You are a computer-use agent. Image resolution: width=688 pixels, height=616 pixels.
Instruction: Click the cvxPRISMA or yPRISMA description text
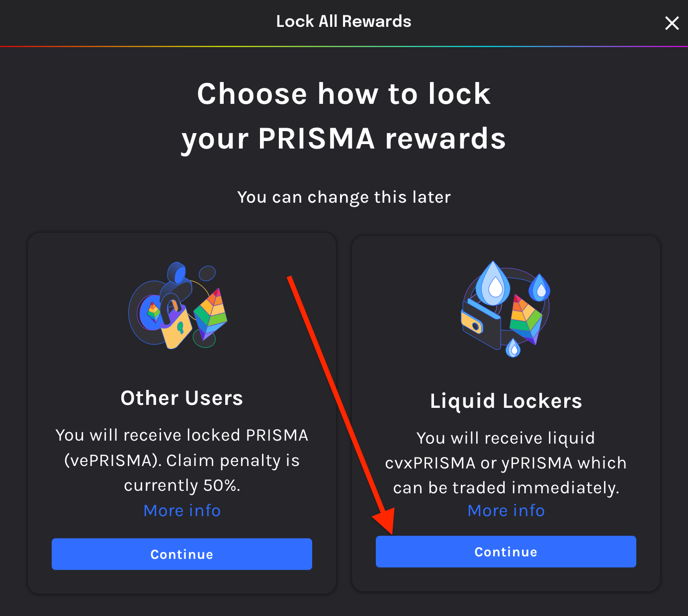click(x=506, y=463)
